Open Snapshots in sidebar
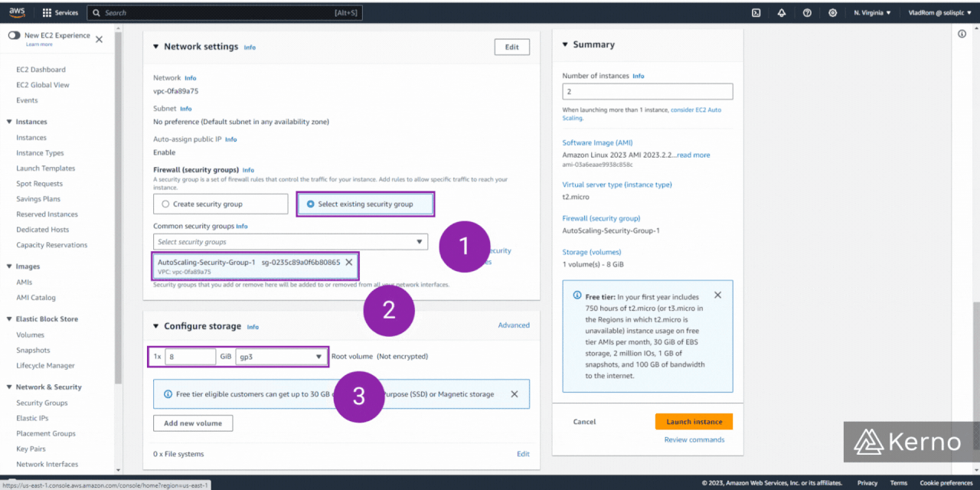The height and width of the screenshot is (490, 980). [x=33, y=350]
